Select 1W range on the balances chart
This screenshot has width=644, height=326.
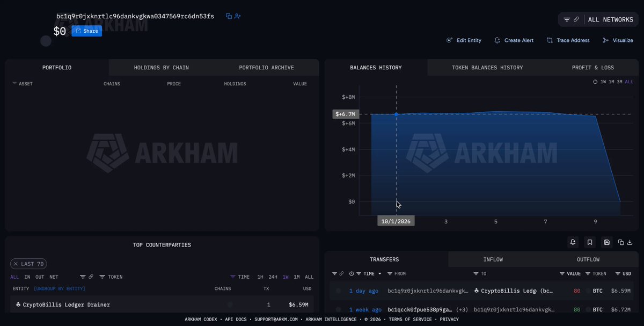[x=603, y=82]
